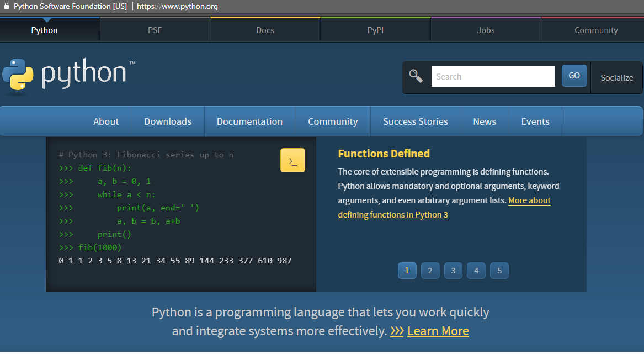644x354 pixels.
Task: Open the Docs top tab
Action: coord(265,30)
